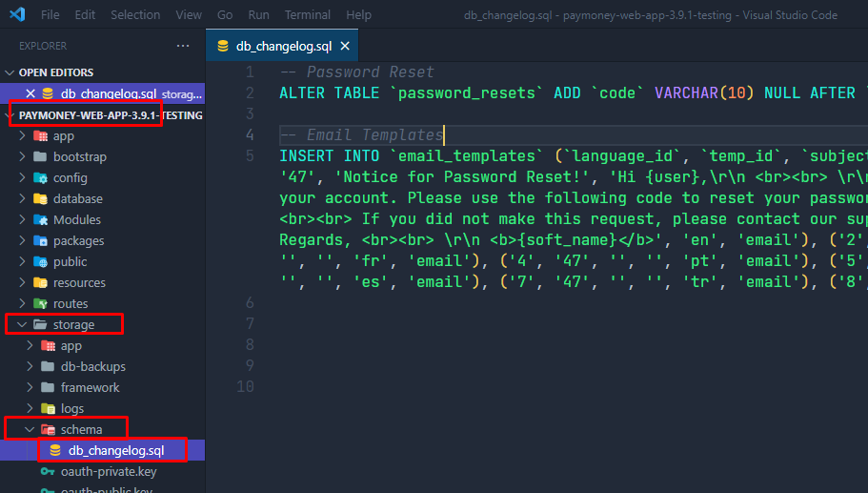Collapse the storage folder
This screenshot has width=868, height=493.
21,324
